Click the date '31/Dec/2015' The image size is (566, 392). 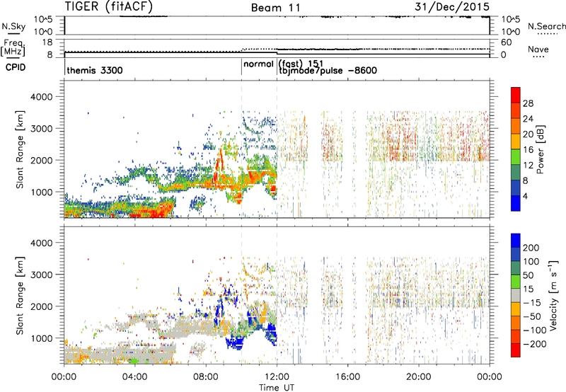pos(452,6)
